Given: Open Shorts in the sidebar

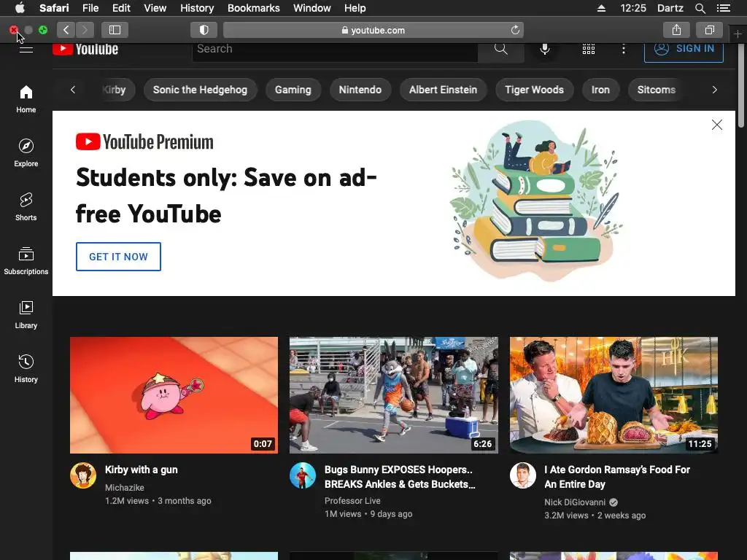Looking at the screenshot, I should tap(26, 206).
